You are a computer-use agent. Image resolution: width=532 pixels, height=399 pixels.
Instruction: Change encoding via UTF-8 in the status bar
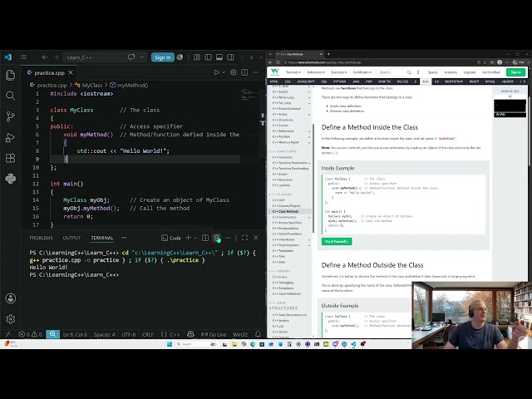(129, 334)
